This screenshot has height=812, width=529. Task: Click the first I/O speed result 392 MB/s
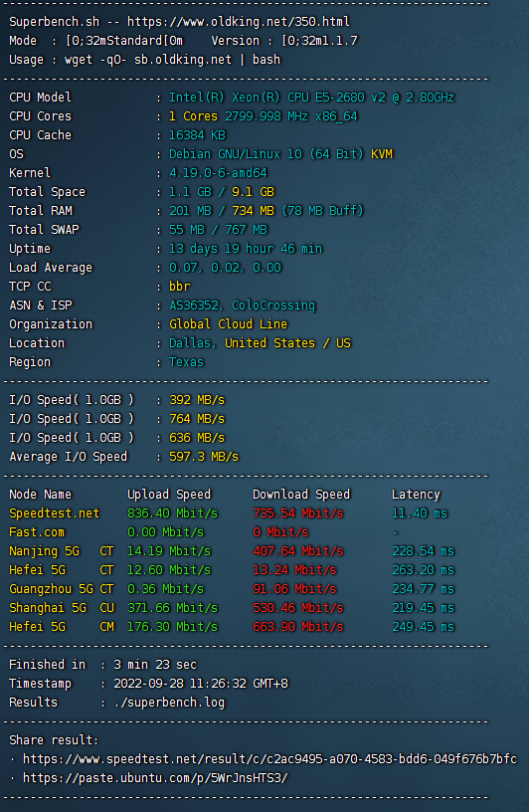coord(197,400)
